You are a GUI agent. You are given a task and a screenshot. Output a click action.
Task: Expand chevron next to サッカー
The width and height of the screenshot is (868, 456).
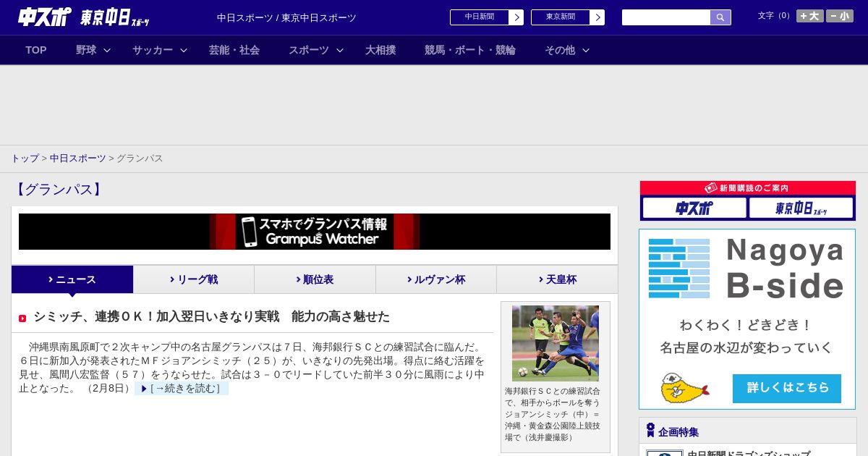click(x=184, y=50)
